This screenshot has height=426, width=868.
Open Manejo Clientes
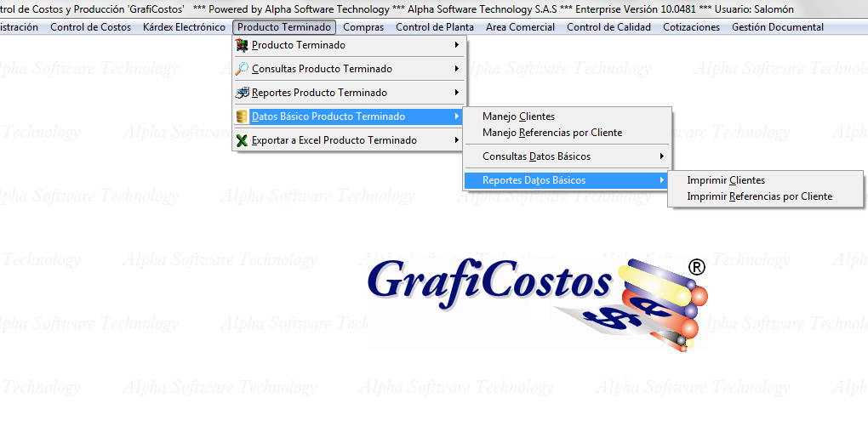point(518,116)
